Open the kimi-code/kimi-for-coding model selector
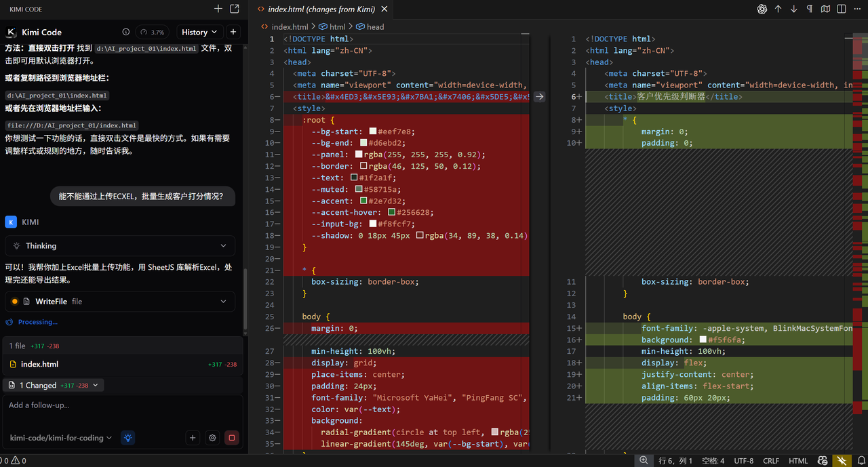 (61, 438)
